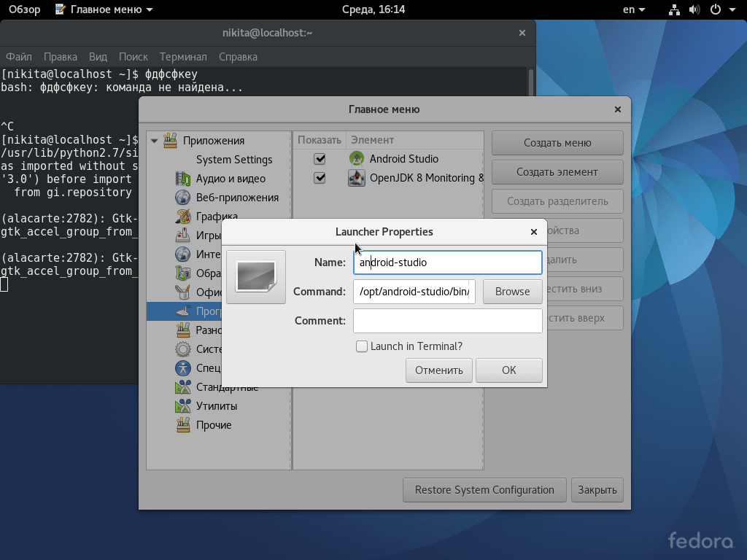
Task: Open the power icon in top bar
Action: (716, 9)
